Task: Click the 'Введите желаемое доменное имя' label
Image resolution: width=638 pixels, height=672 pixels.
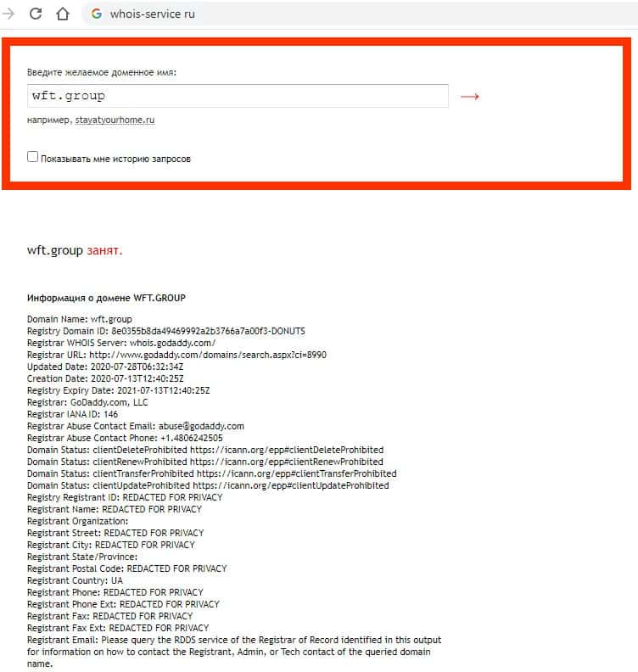Action: 102,72
